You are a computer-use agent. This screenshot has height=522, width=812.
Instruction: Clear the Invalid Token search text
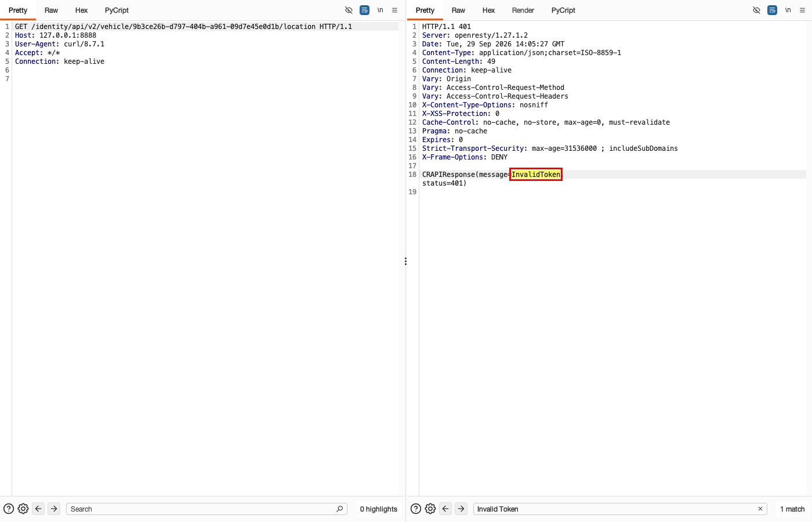tap(760, 509)
